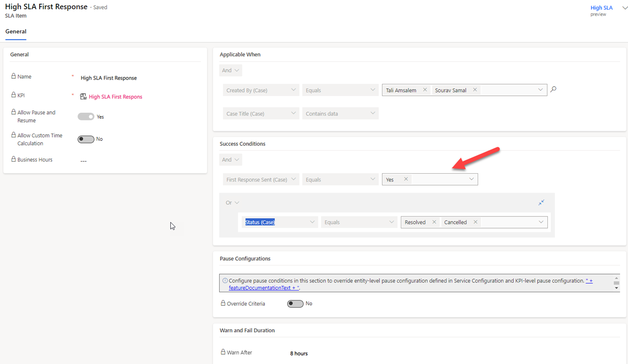Click the lookup search magnifier icon

(553, 89)
